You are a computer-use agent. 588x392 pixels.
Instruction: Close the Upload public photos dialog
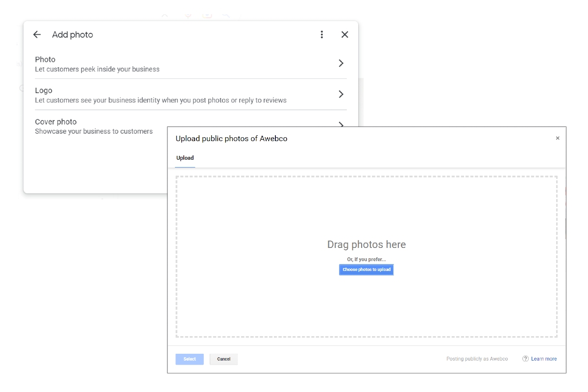558,138
